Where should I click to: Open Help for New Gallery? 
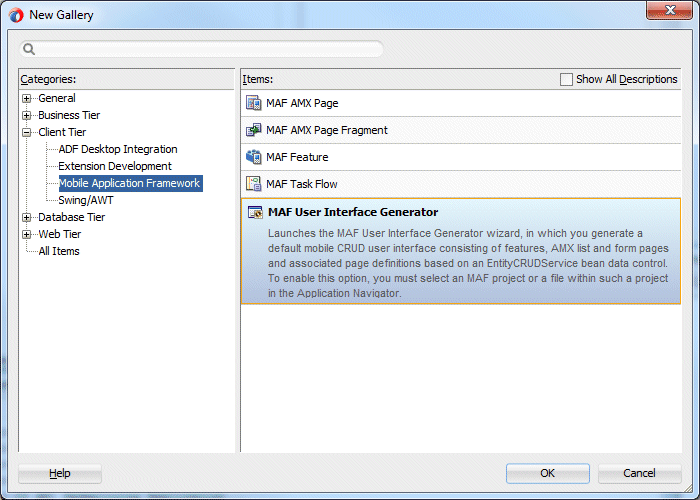(x=60, y=473)
